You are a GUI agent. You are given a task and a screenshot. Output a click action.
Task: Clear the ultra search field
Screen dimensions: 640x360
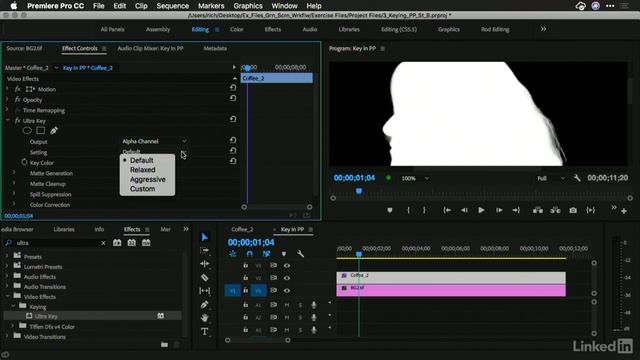pos(103,243)
